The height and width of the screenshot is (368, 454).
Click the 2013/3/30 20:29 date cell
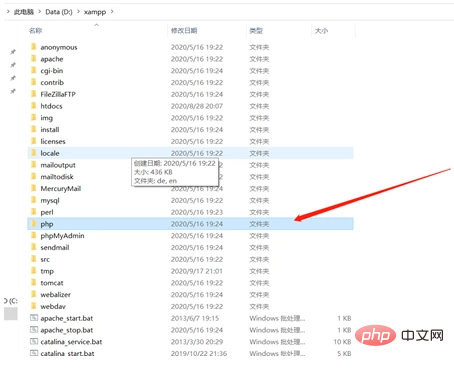[x=197, y=342]
